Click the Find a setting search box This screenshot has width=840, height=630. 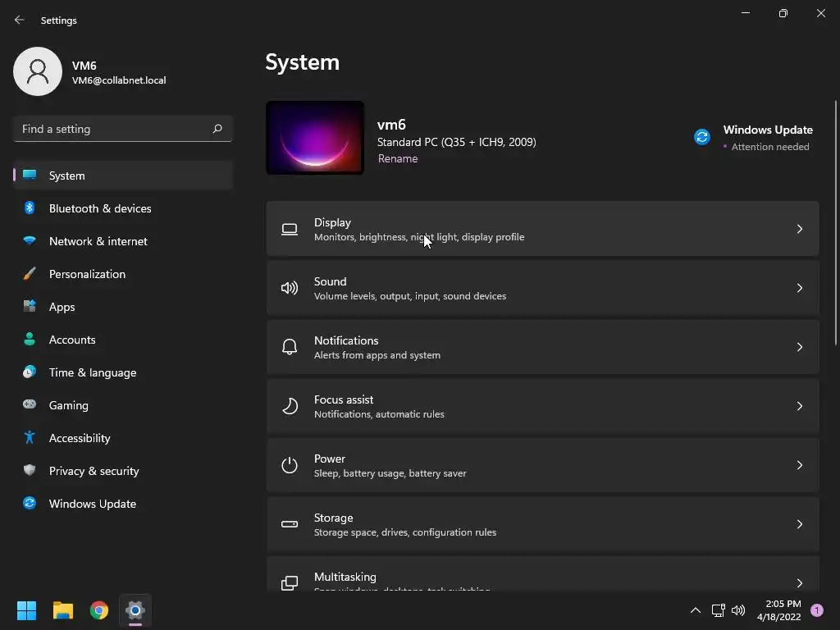123,129
